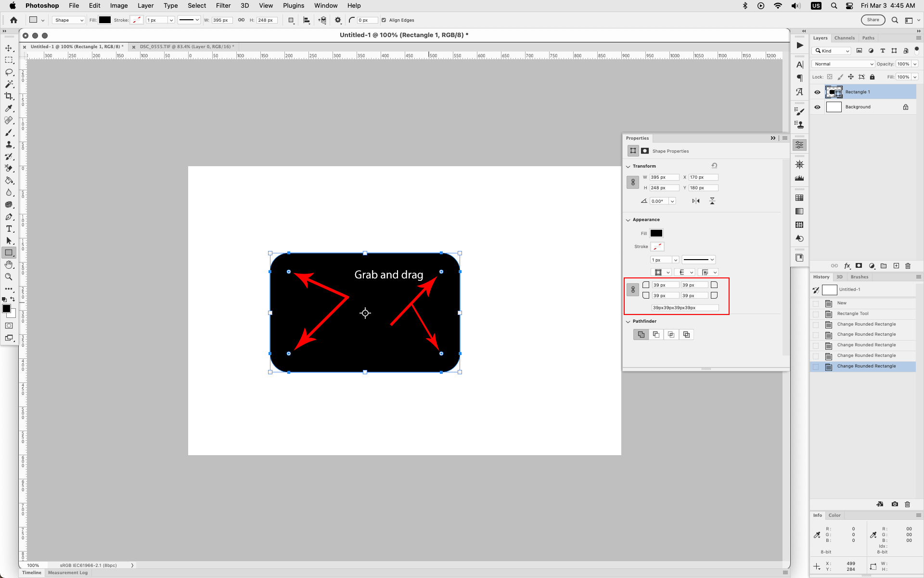Select the Crop tool
This screenshot has width=924, height=578.
point(9,96)
